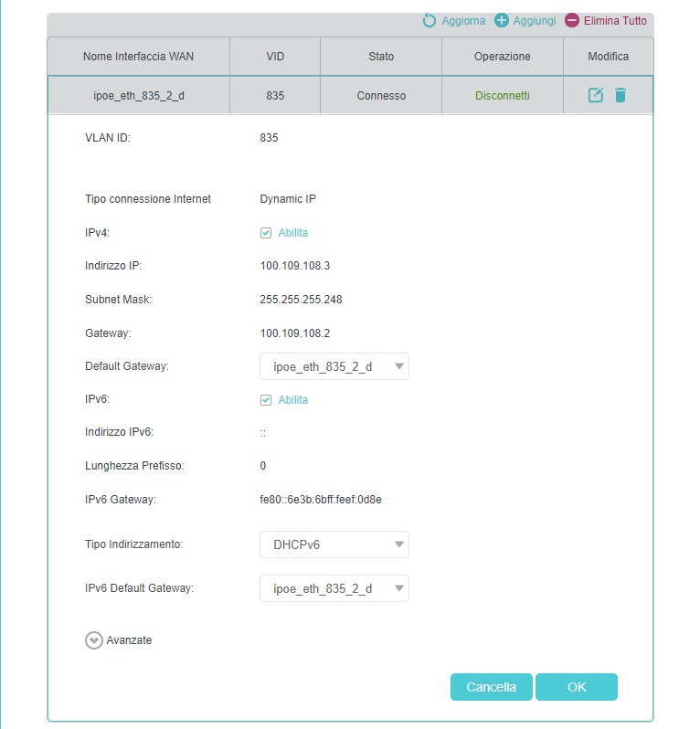
Task: Click the gateway value 100.109.108.2
Action: coord(295,333)
